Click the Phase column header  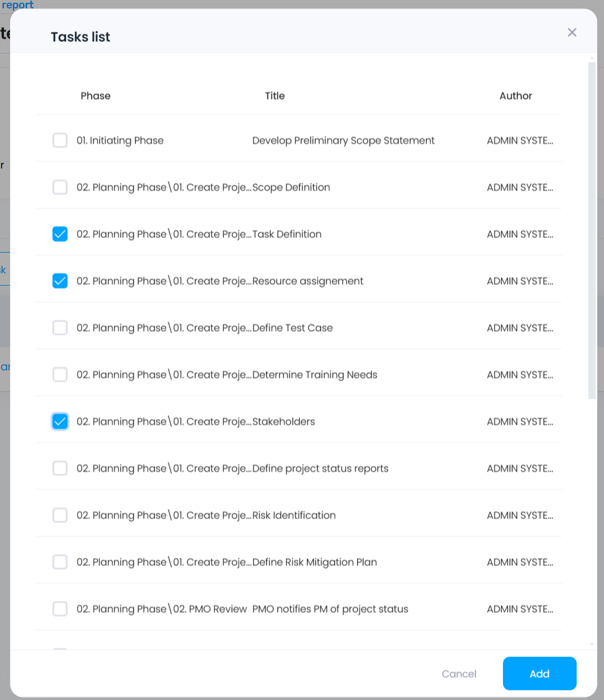click(x=95, y=95)
